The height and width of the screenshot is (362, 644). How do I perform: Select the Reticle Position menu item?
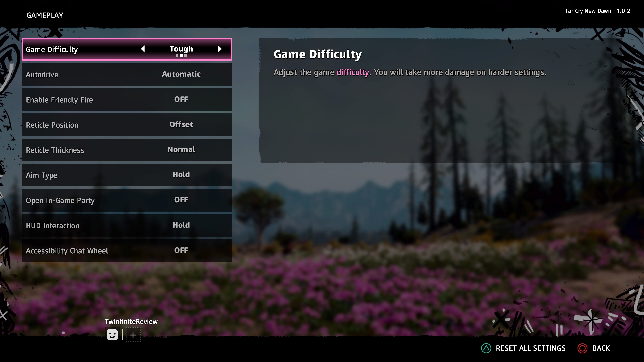click(x=126, y=124)
